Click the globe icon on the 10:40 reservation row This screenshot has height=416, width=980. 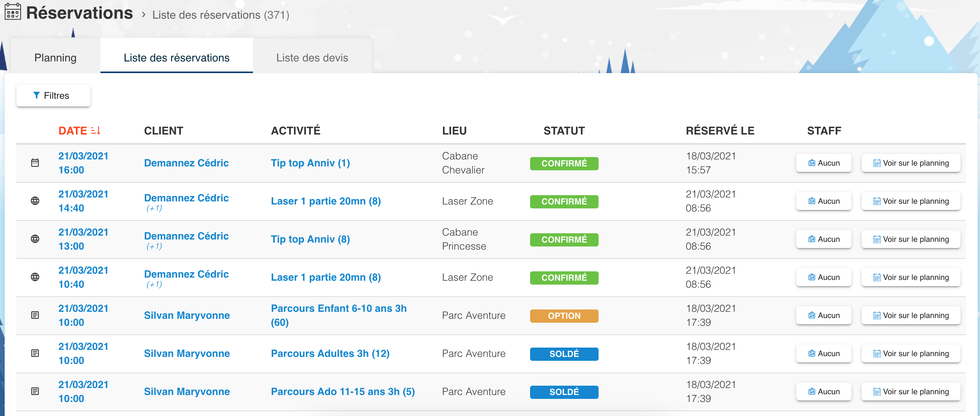(x=35, y=277)
